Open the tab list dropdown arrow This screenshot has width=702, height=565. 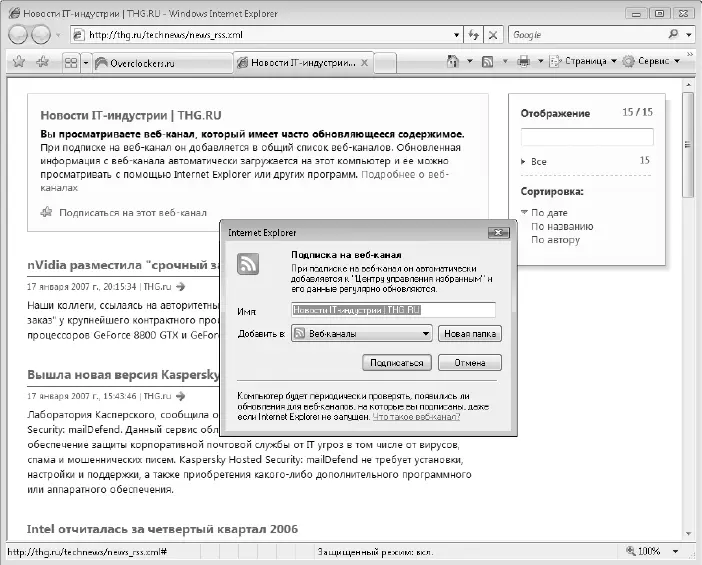click(86, 62)
